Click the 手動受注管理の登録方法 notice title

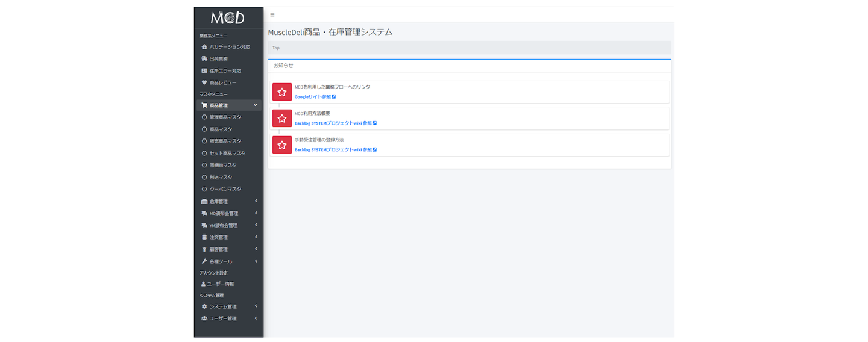(x=319, y=140)
